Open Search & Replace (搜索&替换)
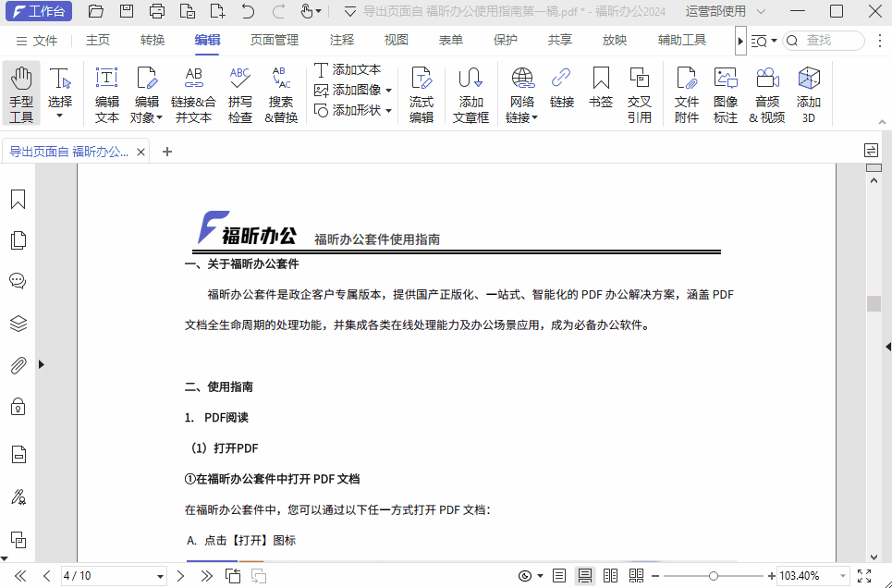The width and height of the screenshot is (892, 588). pyautogui.click(x=280, y=94)
